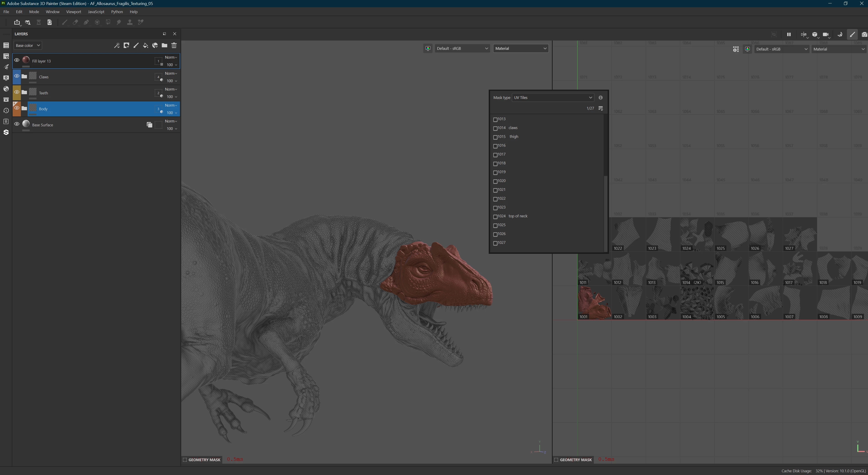Open the add effect magic wand menu
Image resolution: width=868 pixels, height=475 pixels.
click(x=117, y=46)
